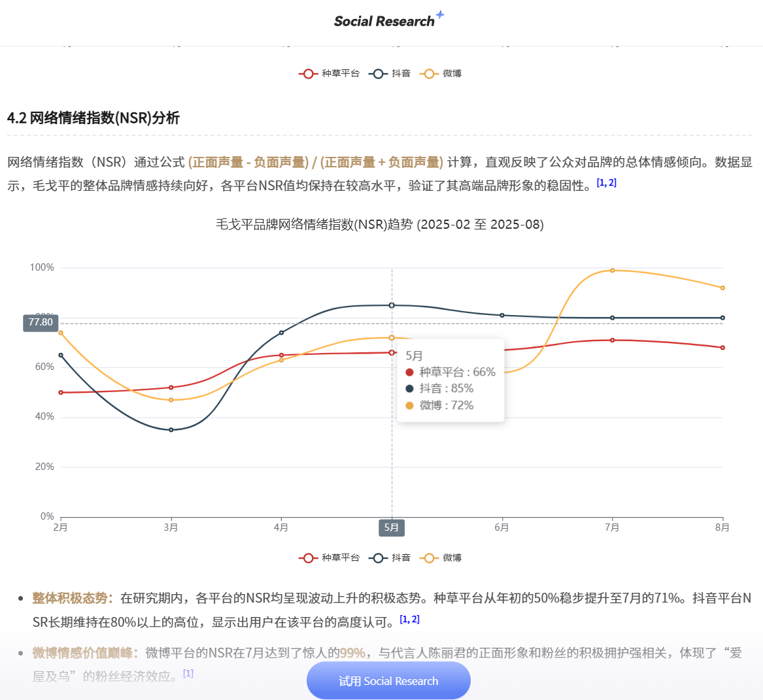Toggle 种草平台 series in NSR chart legend
Image resolution: width=763 pixels, height=700 pixels.
point(329,558)
